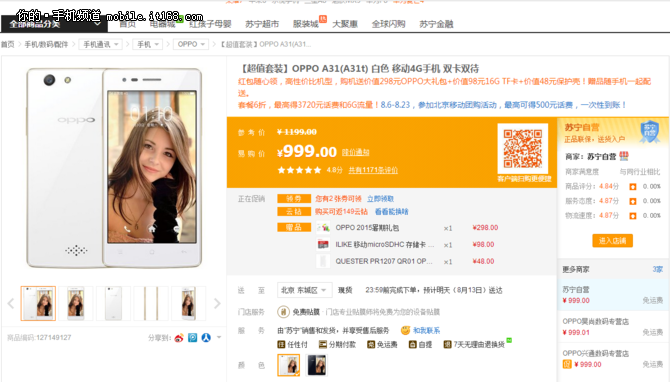Share product to Weibo icon
Viewport: 670px width, 382px height.
pos(179,338)
